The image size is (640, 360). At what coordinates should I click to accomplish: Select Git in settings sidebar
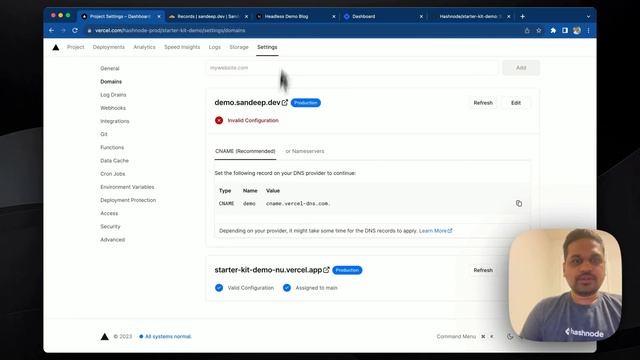pyautogui.click(x=104, y=134)
